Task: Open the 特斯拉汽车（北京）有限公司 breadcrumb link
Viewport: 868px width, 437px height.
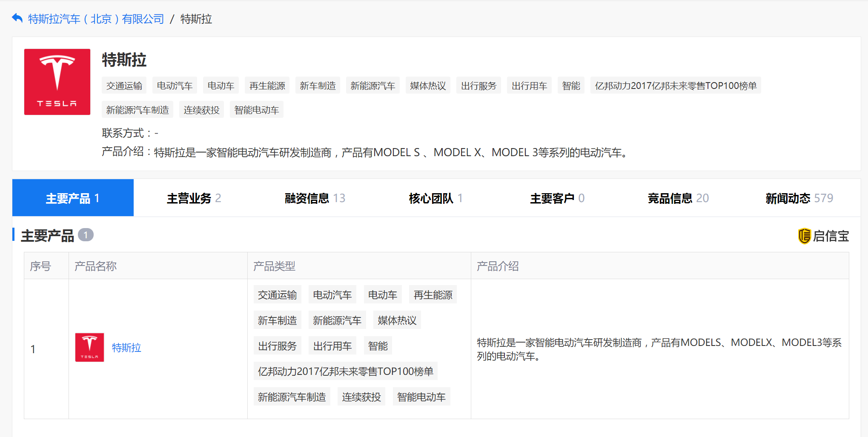Action: [x=96, y=19]
